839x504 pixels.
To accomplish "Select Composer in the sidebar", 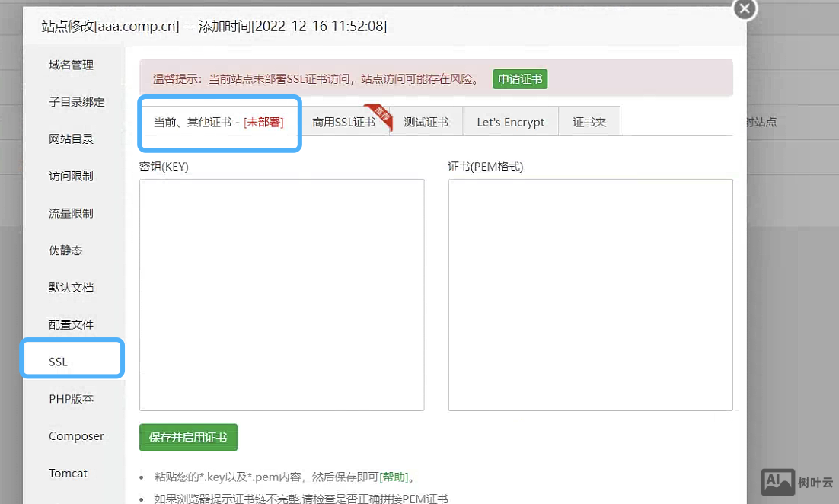I will [76, 436].
